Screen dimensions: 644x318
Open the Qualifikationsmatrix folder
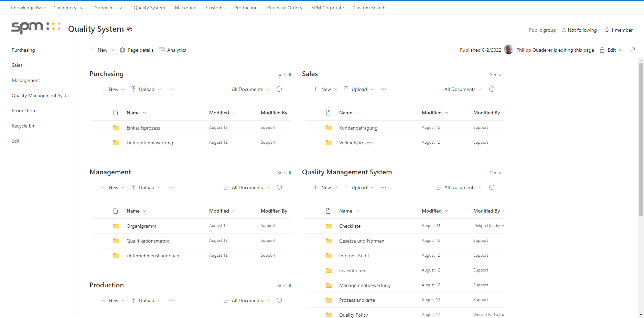[148, 241]
